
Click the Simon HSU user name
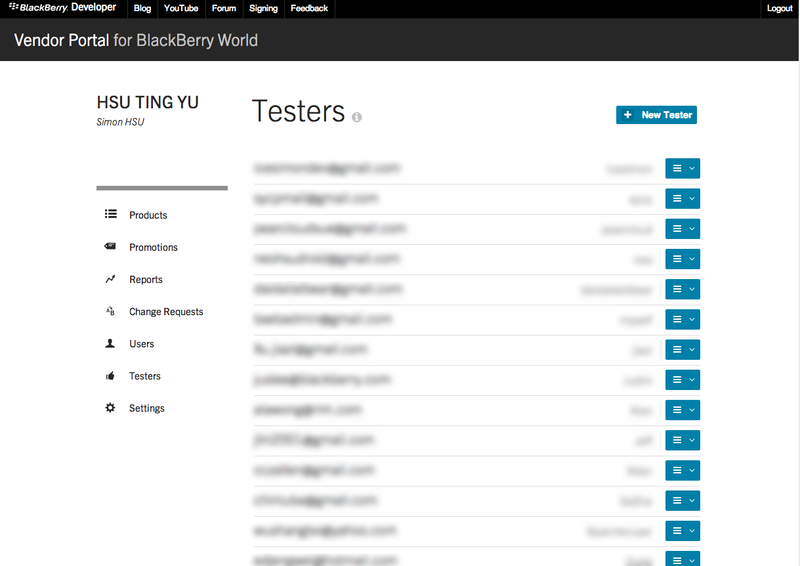[x=120, y=122]
